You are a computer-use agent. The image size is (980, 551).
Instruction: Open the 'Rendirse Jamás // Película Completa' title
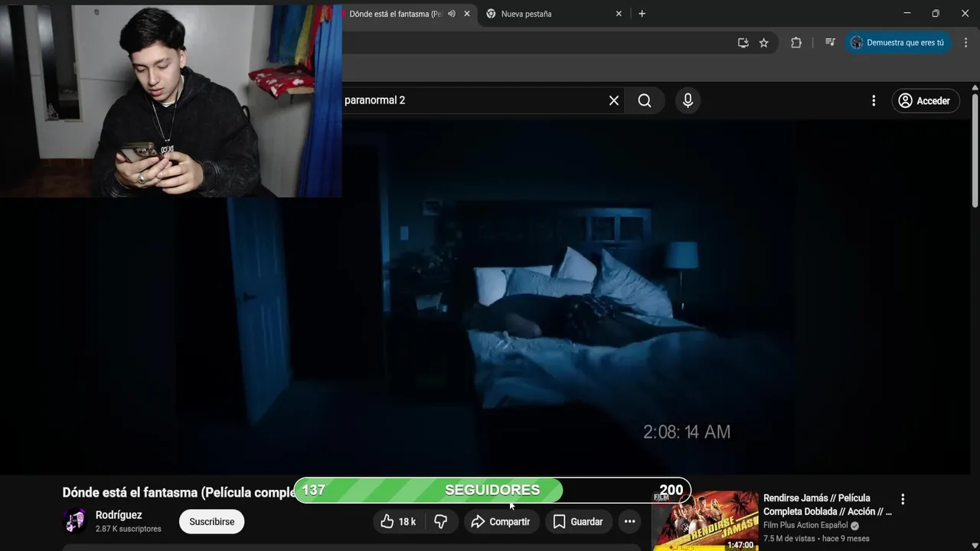(x=828, y=504)
